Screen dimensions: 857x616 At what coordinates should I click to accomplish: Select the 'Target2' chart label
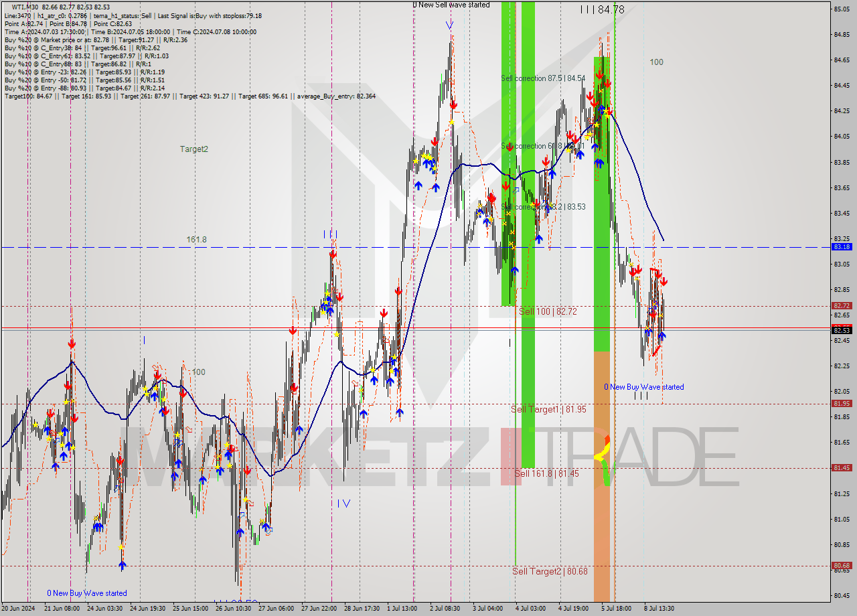(193, 149)
